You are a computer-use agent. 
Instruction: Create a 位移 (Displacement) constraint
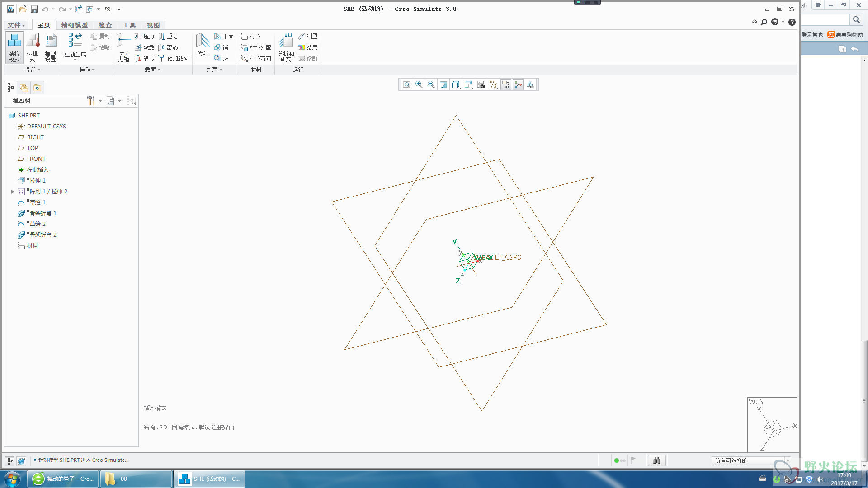click(x=203, y=45)
